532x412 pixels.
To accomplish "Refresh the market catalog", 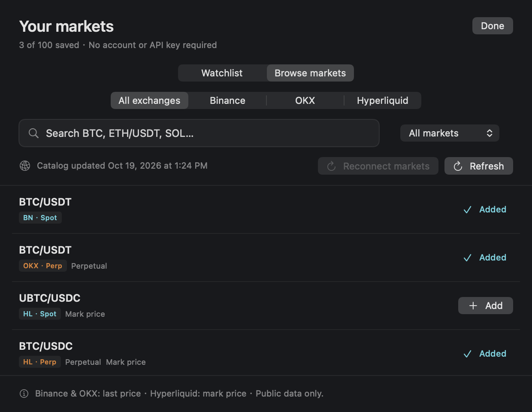I will click(x=479, y=166).
